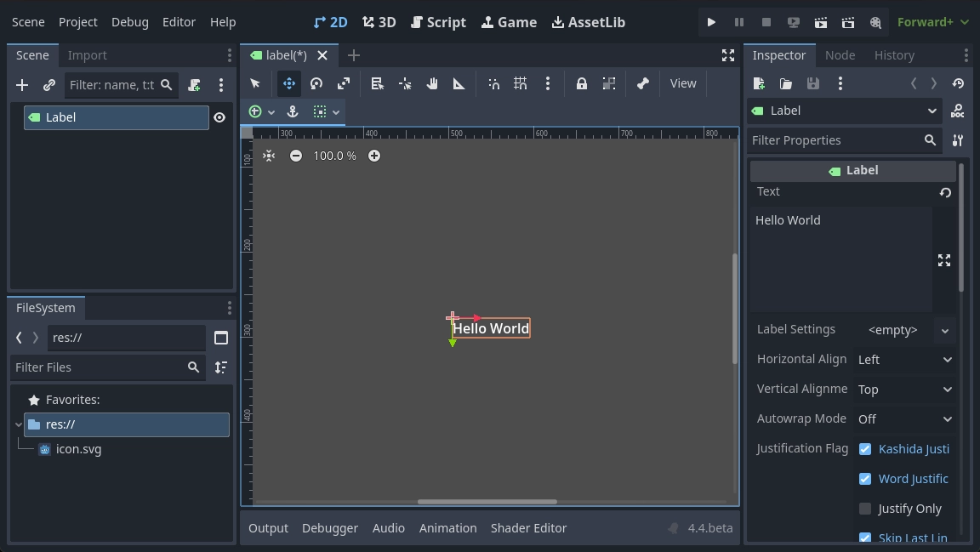This screenshot has width=980, height=552.
Task: Open the Project menu
Action: point(77,21)
